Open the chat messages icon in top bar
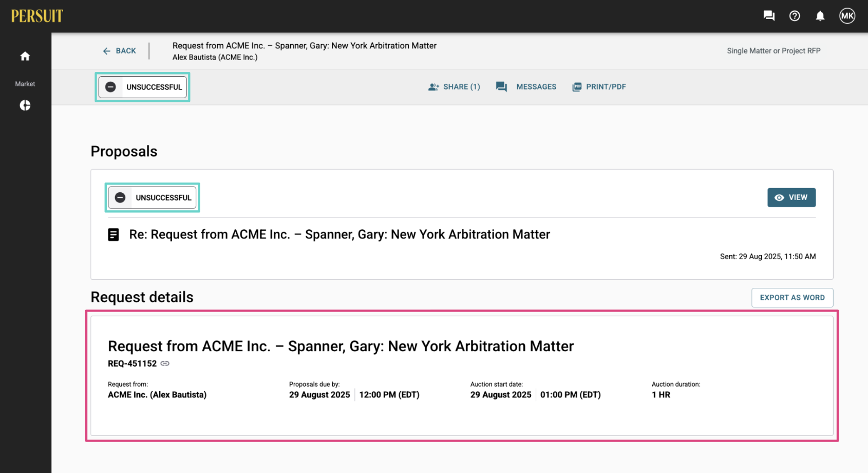The height and width of the screenshot is (473, 868). point(769,16)
